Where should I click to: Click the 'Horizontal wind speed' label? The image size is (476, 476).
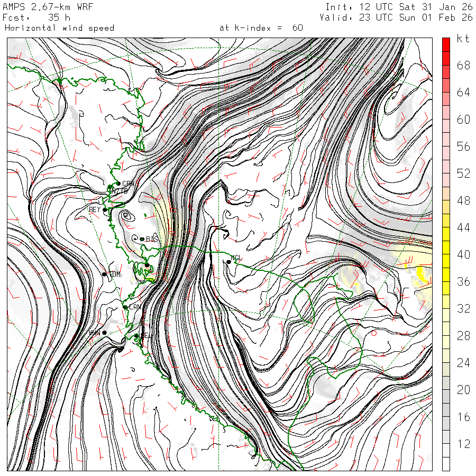[x=59, y=28]
